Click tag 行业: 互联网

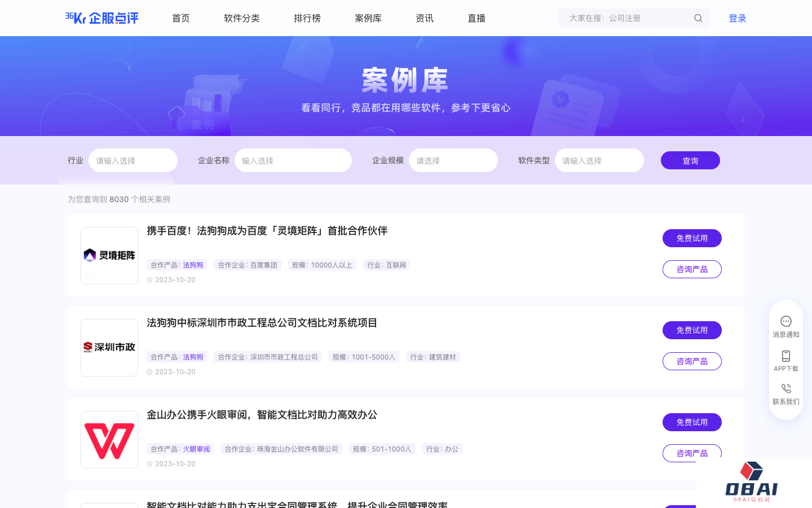click(x=386, y=265)
